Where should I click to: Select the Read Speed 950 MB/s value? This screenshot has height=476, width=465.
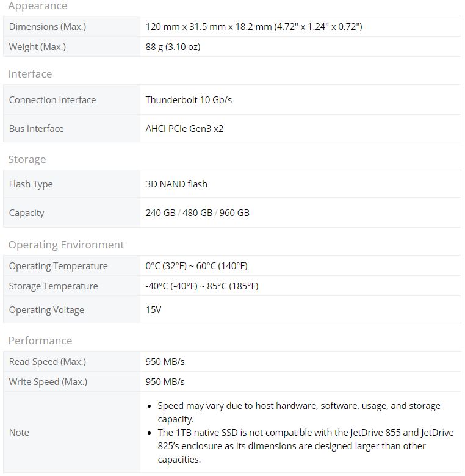click(165, 361)
